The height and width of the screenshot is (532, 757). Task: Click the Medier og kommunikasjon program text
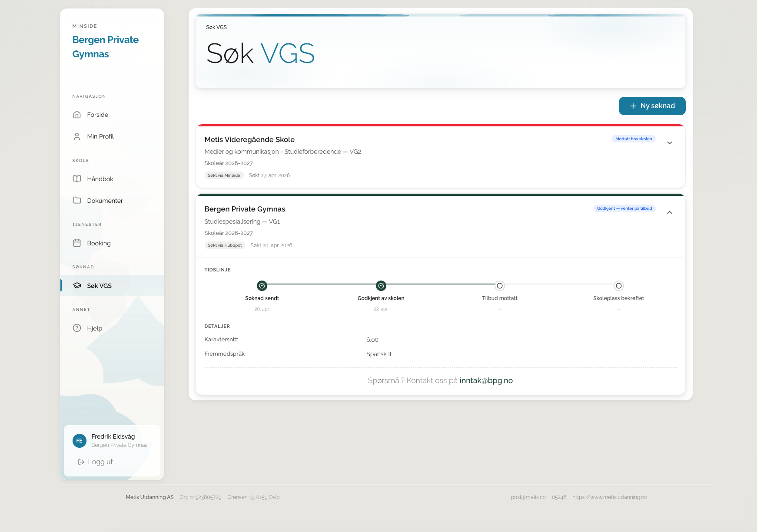point(283,152)
